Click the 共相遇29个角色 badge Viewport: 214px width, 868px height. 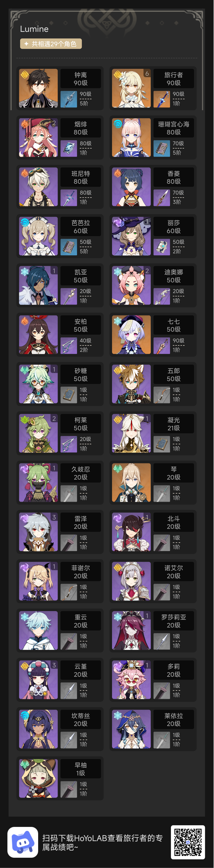point(51,44)
